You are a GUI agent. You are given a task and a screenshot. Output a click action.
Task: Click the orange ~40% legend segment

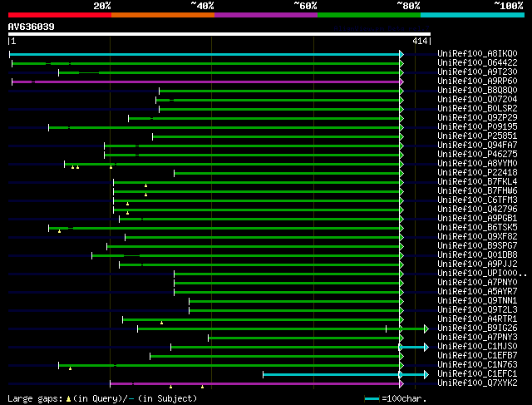tap(163, 15)
